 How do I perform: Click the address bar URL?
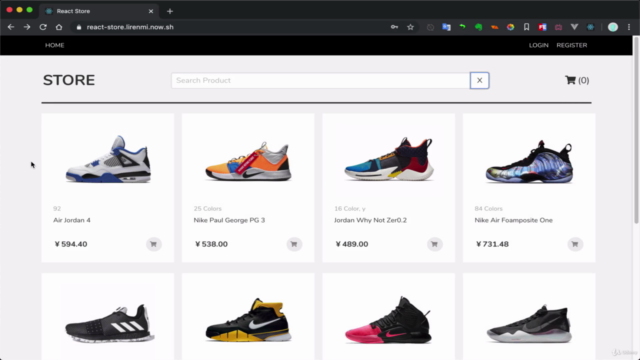click(130, 27)
